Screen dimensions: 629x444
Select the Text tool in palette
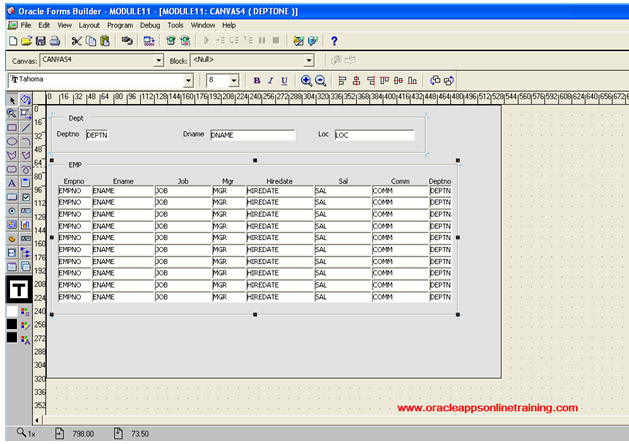pos(12,183)
